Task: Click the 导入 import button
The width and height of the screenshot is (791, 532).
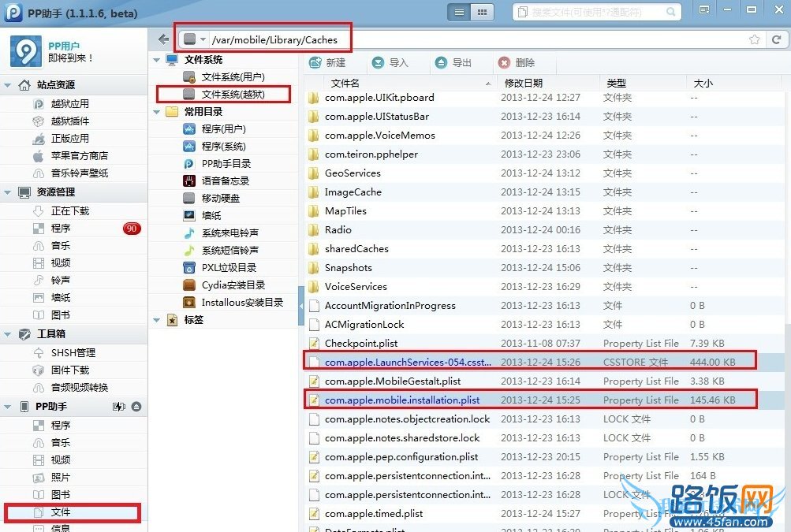Action: 390,62
